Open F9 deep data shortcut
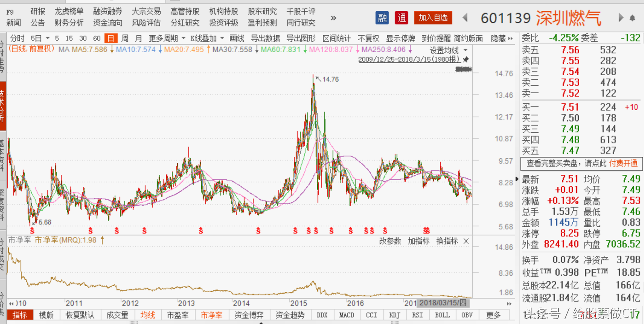 tap(10, 12)
